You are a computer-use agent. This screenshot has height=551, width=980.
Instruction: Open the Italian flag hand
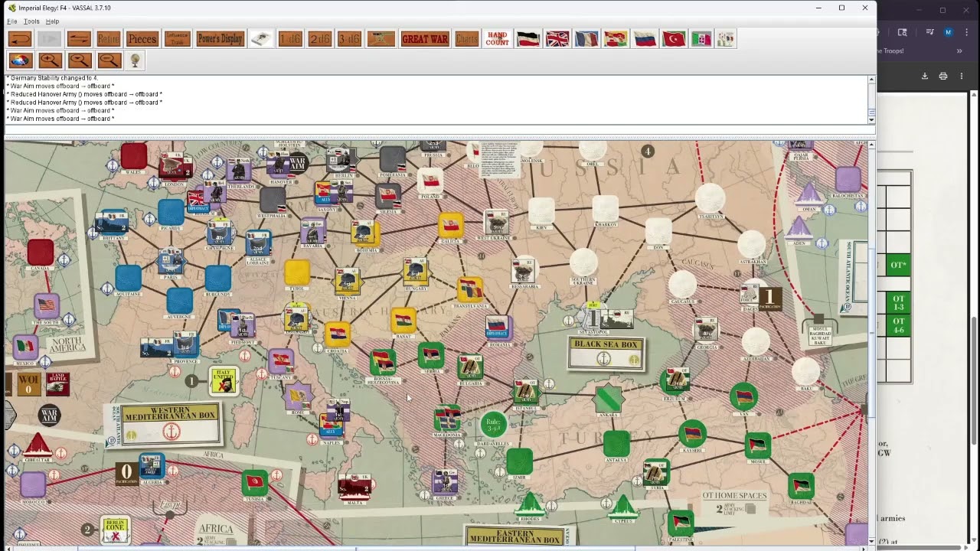point(701,39)
